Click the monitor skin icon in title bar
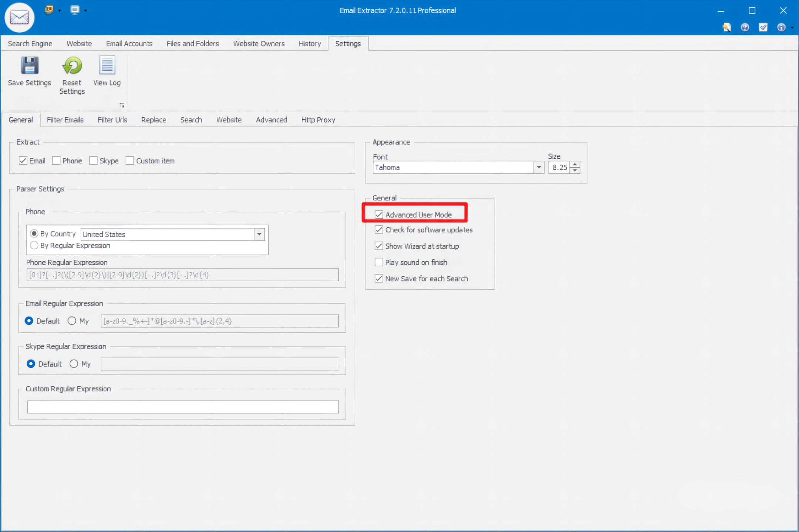Screen dimensions: 799x532 click(x=75, y=10)
